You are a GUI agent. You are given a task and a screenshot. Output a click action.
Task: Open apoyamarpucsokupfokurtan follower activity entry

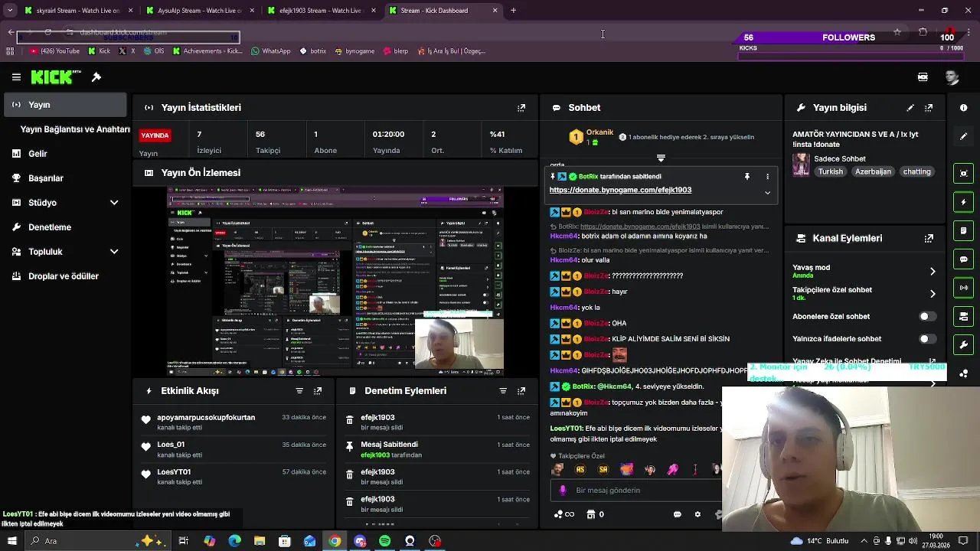click(x=234, y=422)
